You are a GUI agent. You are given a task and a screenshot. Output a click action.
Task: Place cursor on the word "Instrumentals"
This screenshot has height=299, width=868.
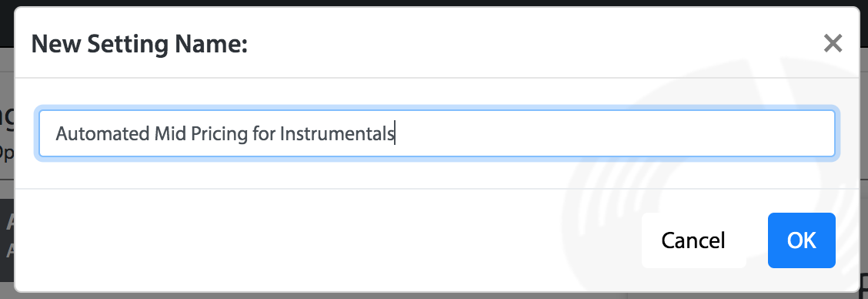[337, 133]
